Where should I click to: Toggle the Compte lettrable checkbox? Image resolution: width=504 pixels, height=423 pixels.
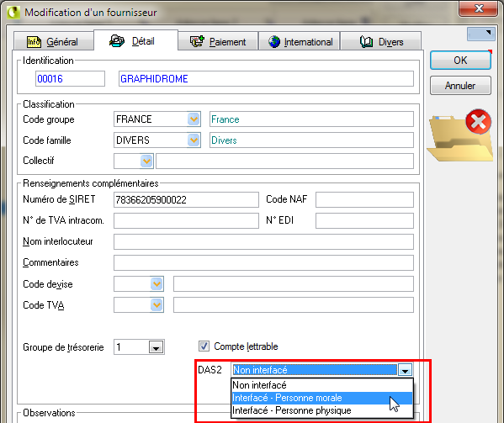[x=204, y=346]
